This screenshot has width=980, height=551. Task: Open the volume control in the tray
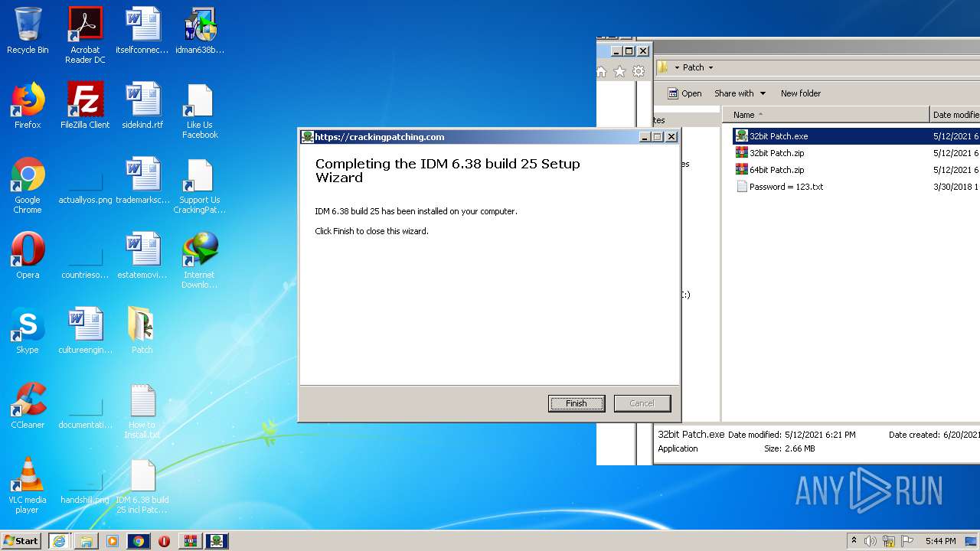click(871, 541)
